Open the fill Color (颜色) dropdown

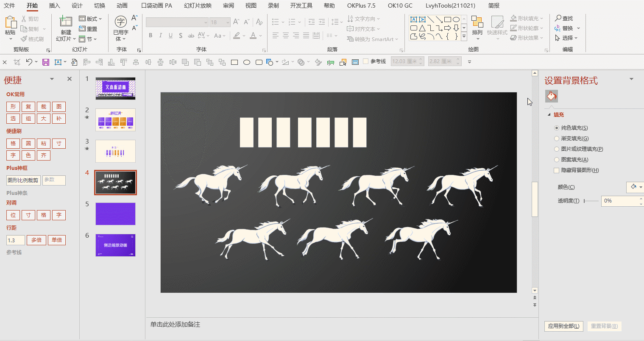pos(636,187)
